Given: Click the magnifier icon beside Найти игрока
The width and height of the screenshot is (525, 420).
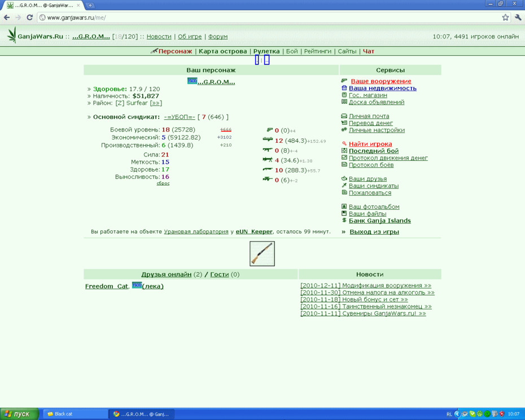Looking at the screenshot, I should click(344, 143).
